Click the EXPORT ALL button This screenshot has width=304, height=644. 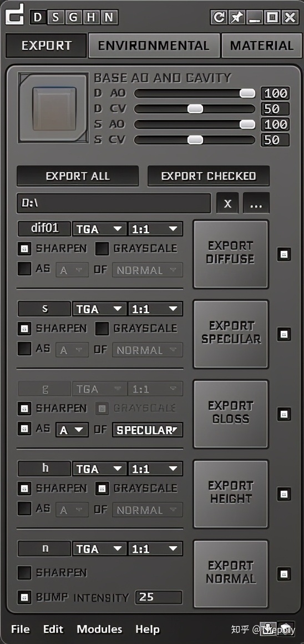tap(78, 176)
